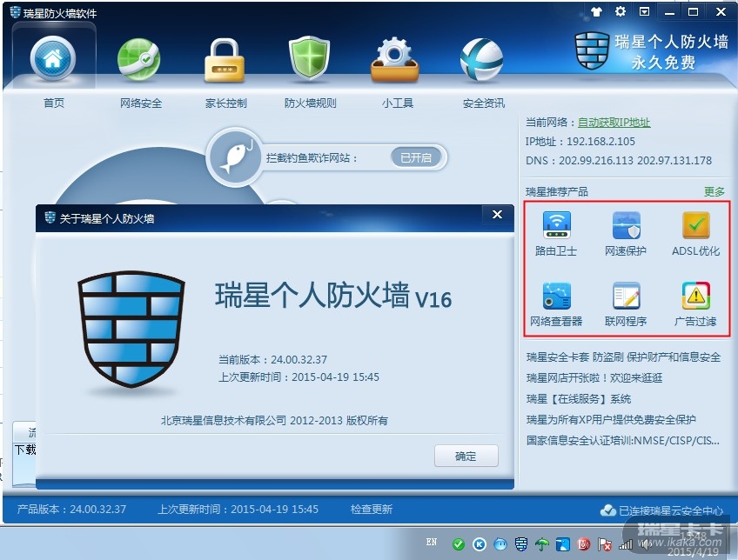Open the 家长控制 padlock icon
This screenshot has height=560, width=738.
225,61
